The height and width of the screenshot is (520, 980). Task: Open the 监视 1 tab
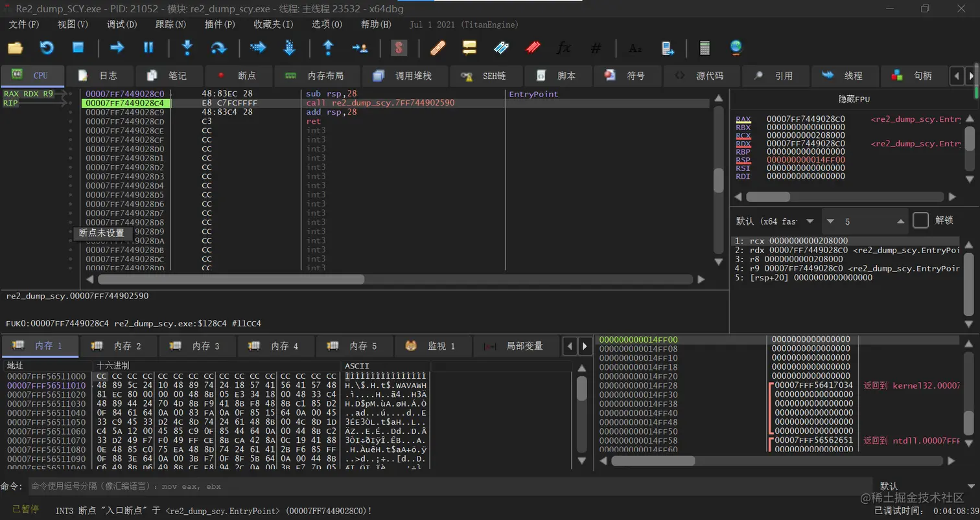tap(433, 346)
